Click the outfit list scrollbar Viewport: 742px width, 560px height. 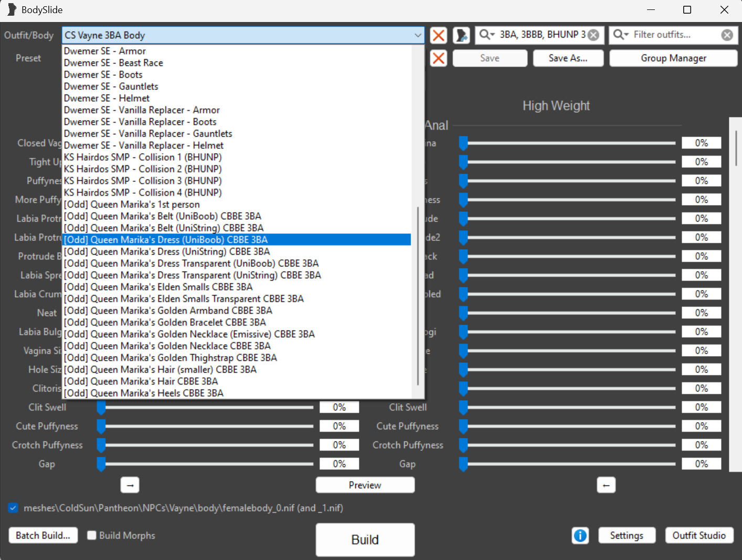click(x=418, y=295)
